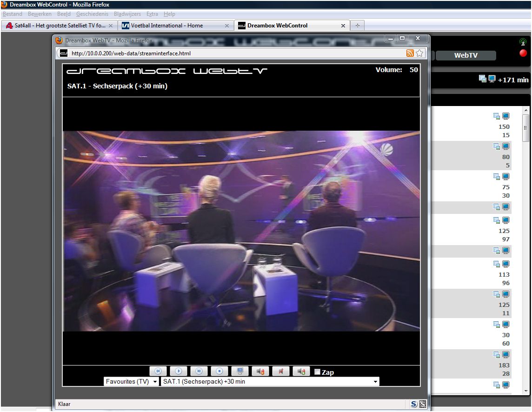This screenshot has height=412, width=532.
Task: Close the Dreambox WebControl tab
Action: pos(343,26)
